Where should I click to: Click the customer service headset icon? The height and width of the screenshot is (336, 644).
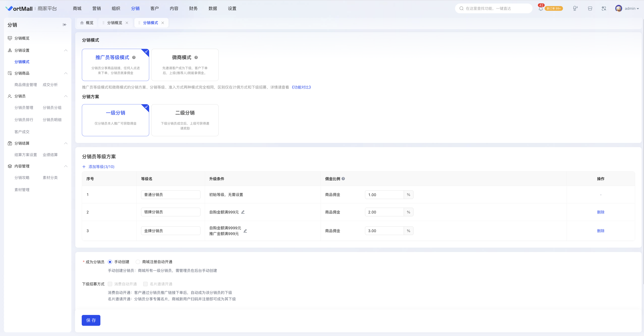click(x=575, y=9)
